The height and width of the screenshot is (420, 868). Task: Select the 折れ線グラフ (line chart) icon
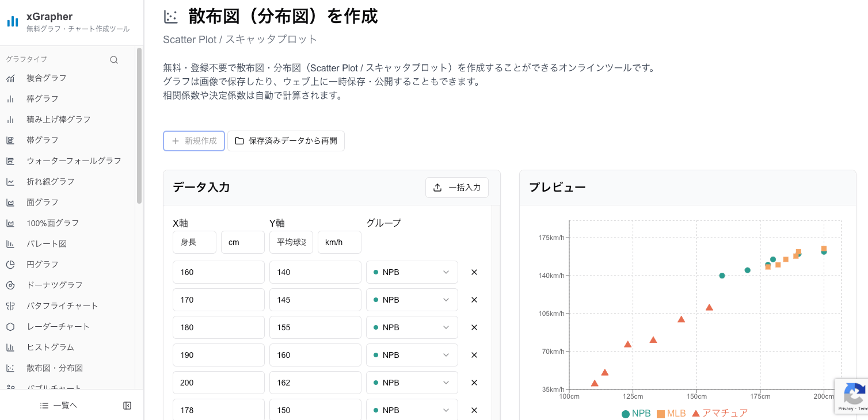(12, 181)
